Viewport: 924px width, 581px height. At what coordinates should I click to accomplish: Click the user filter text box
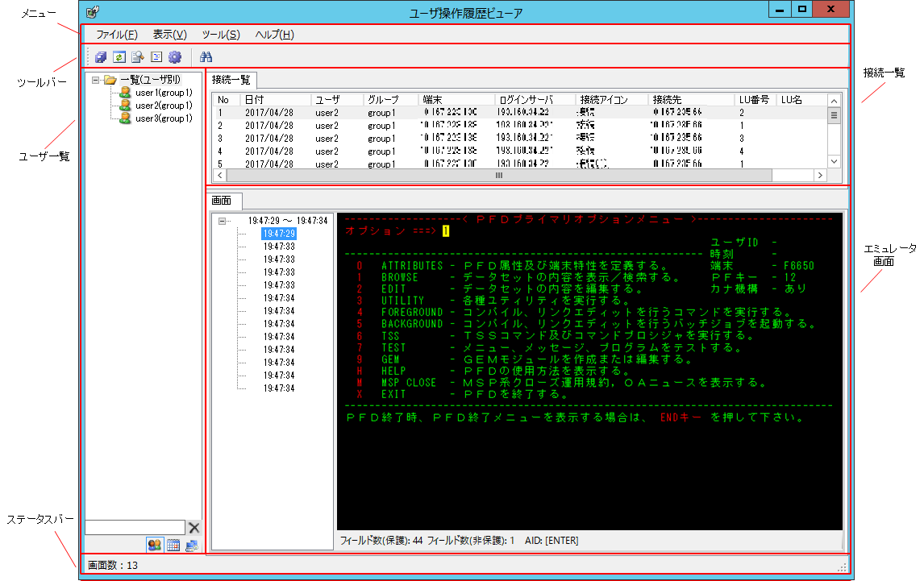tap(135, 527)
